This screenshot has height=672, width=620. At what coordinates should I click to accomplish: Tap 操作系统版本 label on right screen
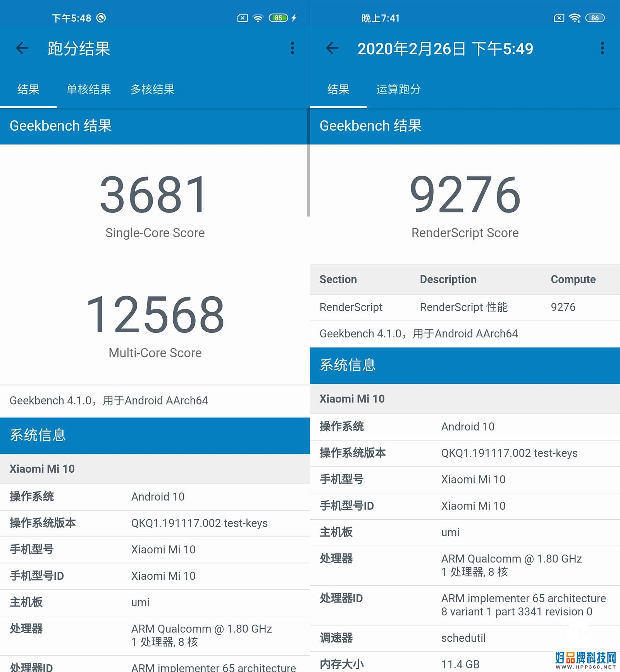353,453
